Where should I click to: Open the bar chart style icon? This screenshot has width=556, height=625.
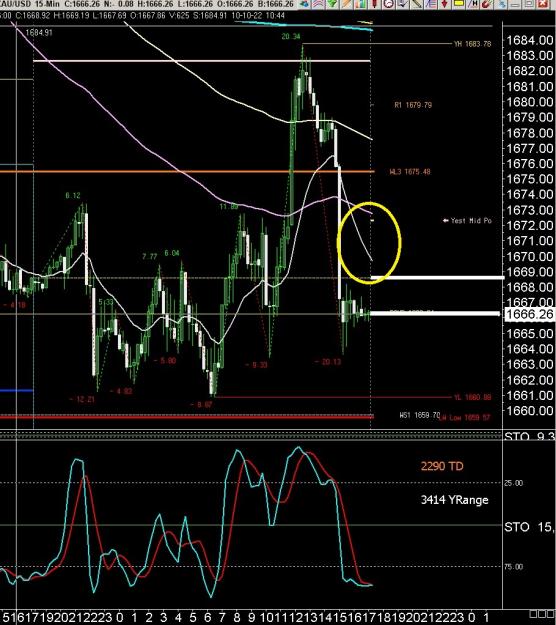361,4
